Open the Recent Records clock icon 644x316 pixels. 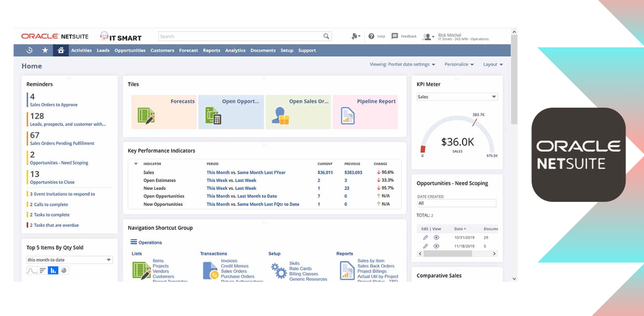pyautogui.click(x=29, y=50)
